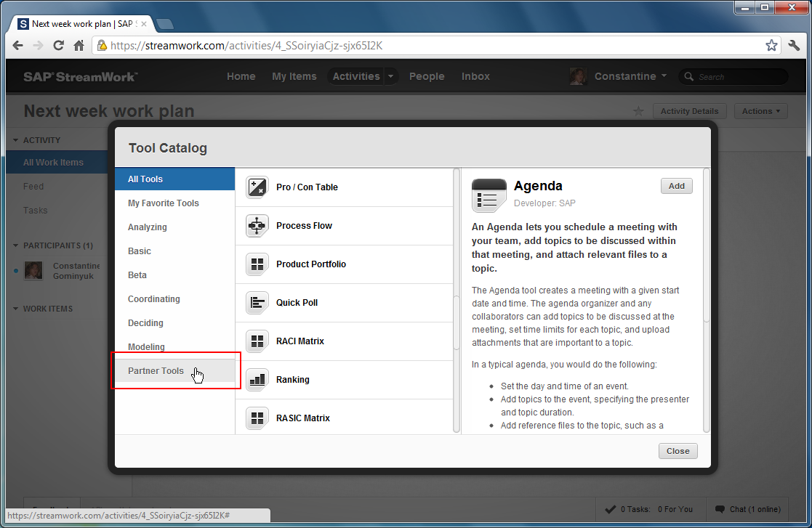Select the Beta category
This screenshot has width=812, height=528.
click(175, 275)
